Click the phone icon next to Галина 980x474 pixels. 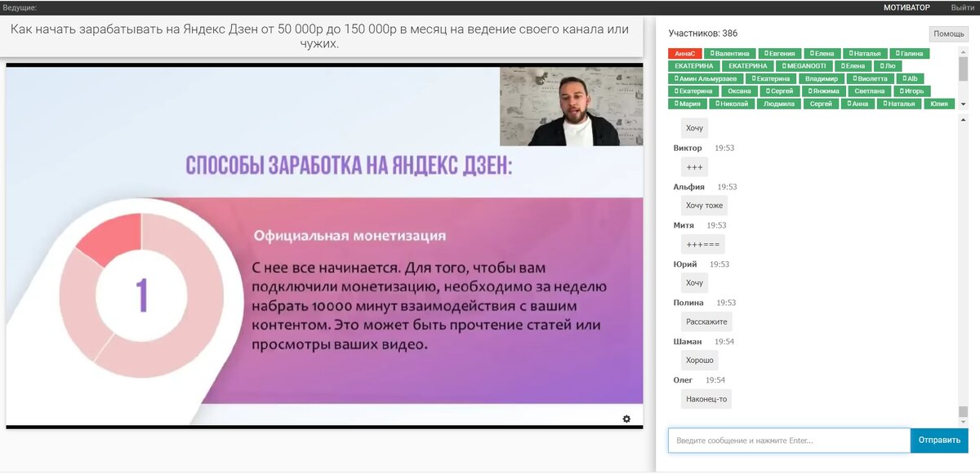(x=896, y=54)
